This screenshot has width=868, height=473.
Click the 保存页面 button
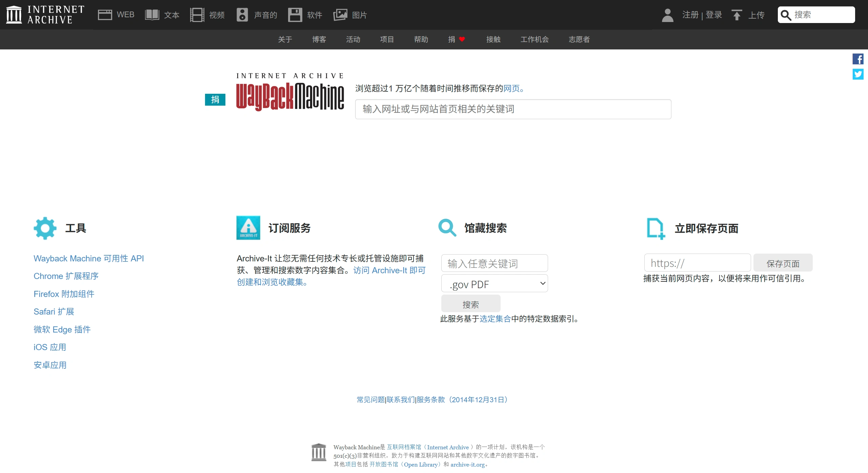[783, 263]
